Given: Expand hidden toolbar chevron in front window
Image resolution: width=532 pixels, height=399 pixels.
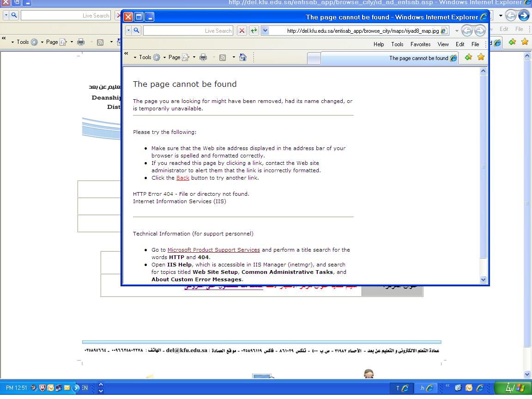Looking at the screenshot, I should 126,53.
